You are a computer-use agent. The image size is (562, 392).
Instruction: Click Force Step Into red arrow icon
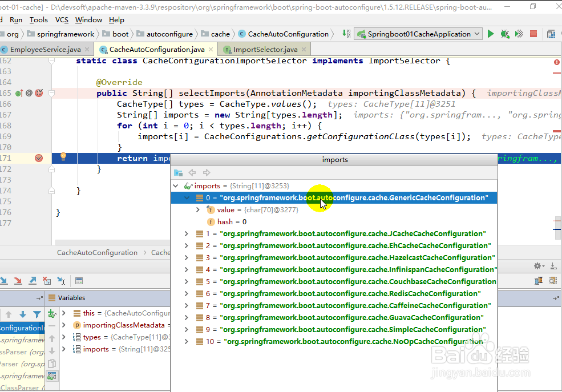(x=18, y=281)
